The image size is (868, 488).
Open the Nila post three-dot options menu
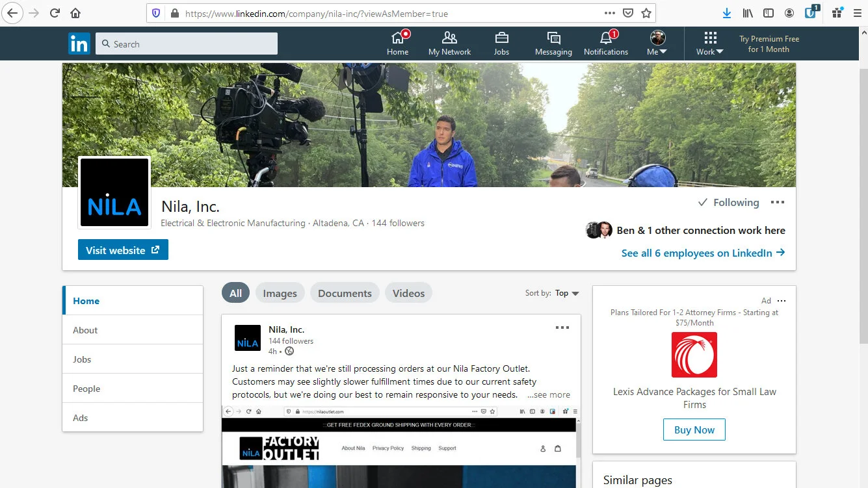click(x=562, y=327)
